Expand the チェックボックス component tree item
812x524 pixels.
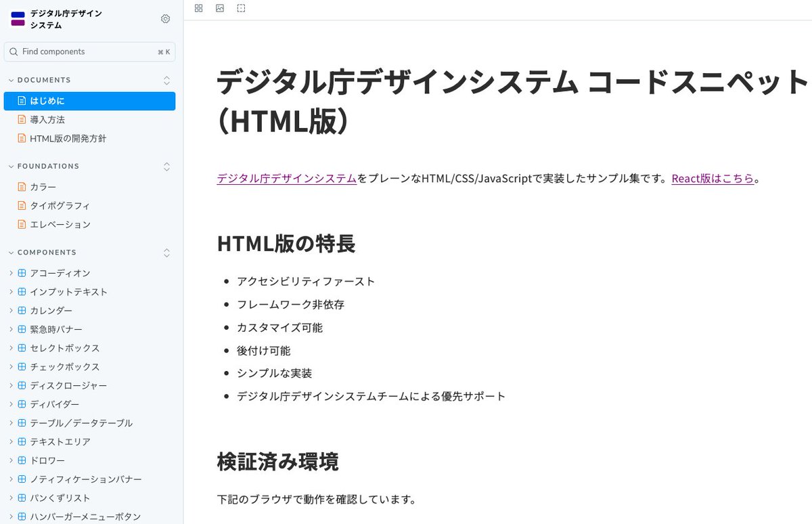pos(12,366)
